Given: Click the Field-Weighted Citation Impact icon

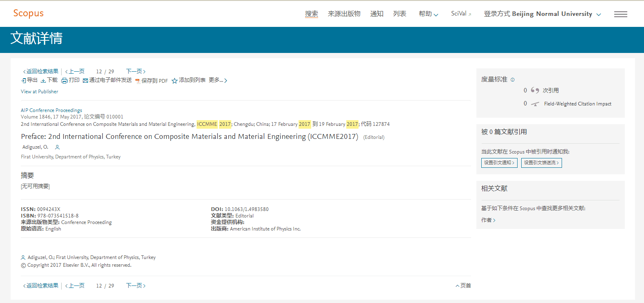Looking at the screenshot, I should pyautogui.click(x=535, y=104).
